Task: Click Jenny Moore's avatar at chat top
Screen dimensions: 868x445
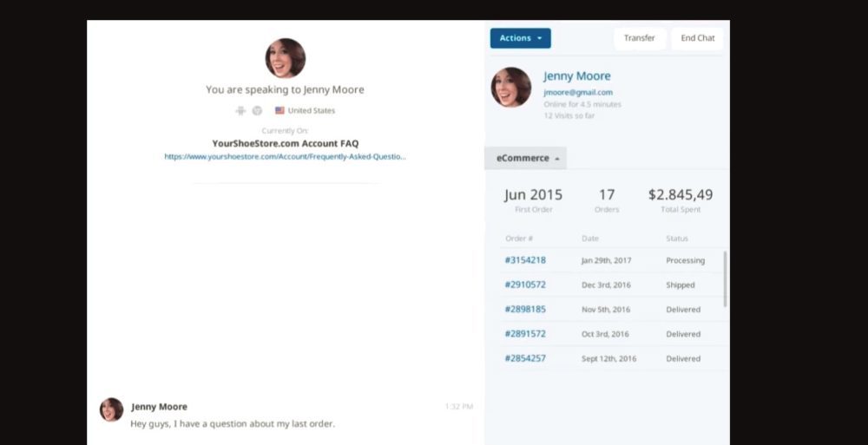Action: (x=285, y=58)
